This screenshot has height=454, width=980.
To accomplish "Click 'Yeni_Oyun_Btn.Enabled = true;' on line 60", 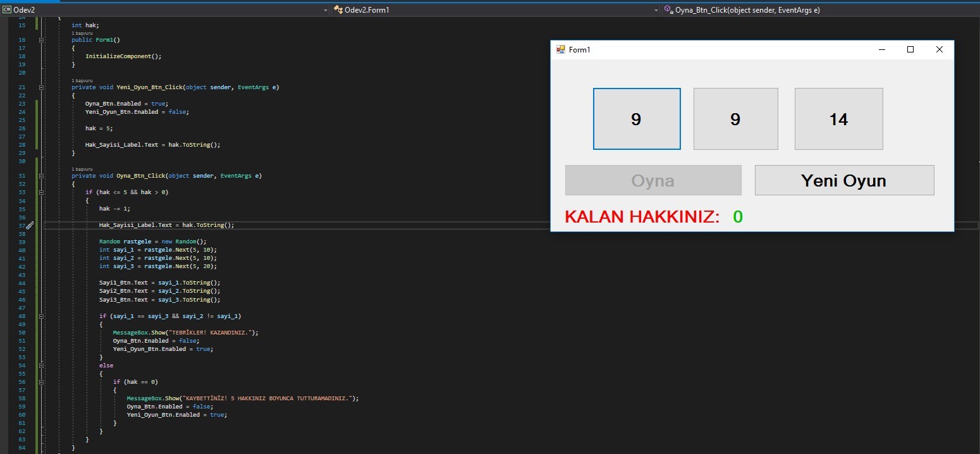I will (x=177, y=415).
